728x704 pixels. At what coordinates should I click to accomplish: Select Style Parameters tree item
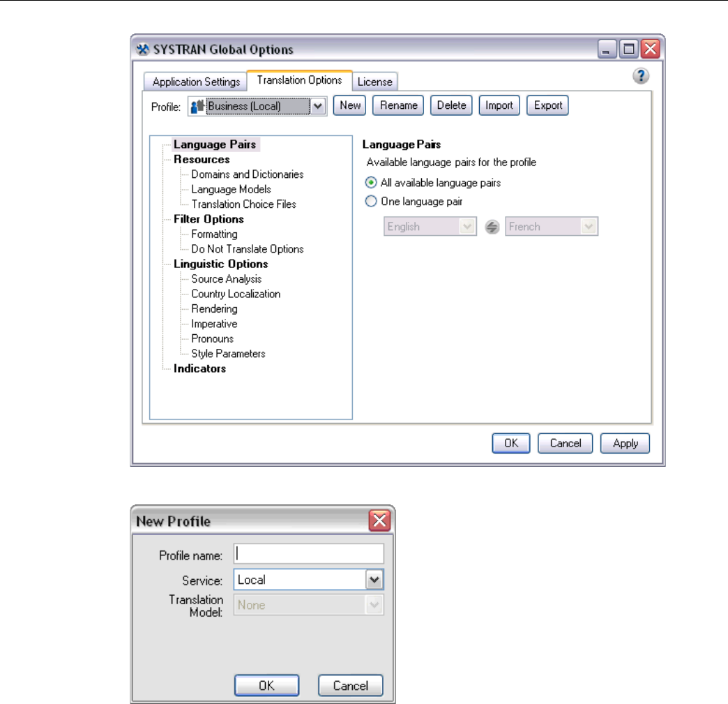[x=228, y=354]
